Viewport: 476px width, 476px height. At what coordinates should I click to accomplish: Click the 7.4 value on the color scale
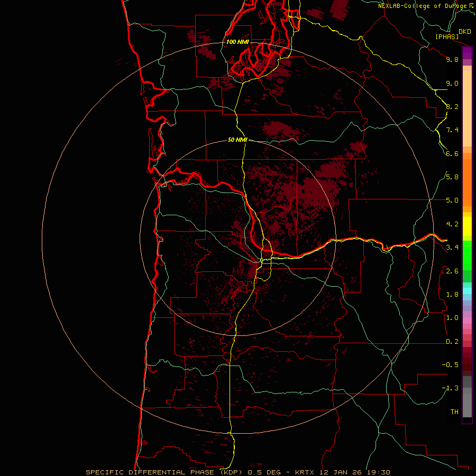tap(452, 130)
